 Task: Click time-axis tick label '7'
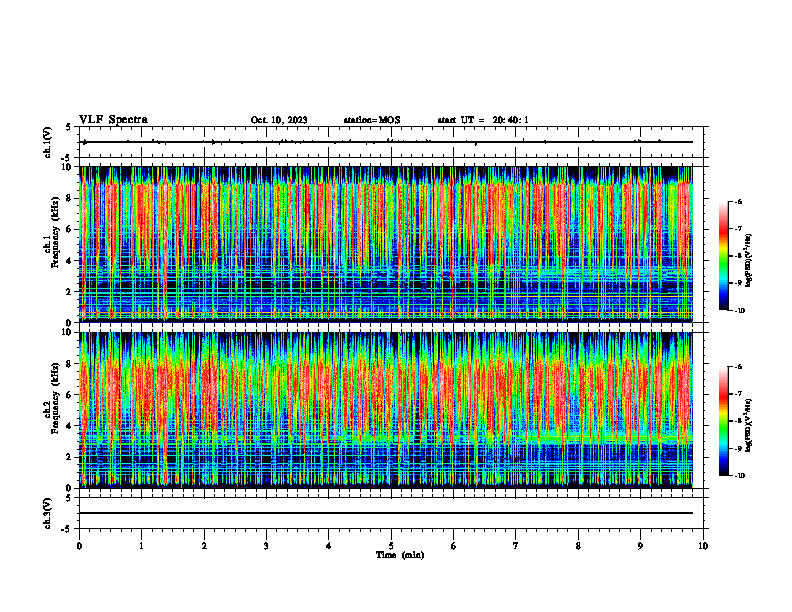(x=516, y=546)
